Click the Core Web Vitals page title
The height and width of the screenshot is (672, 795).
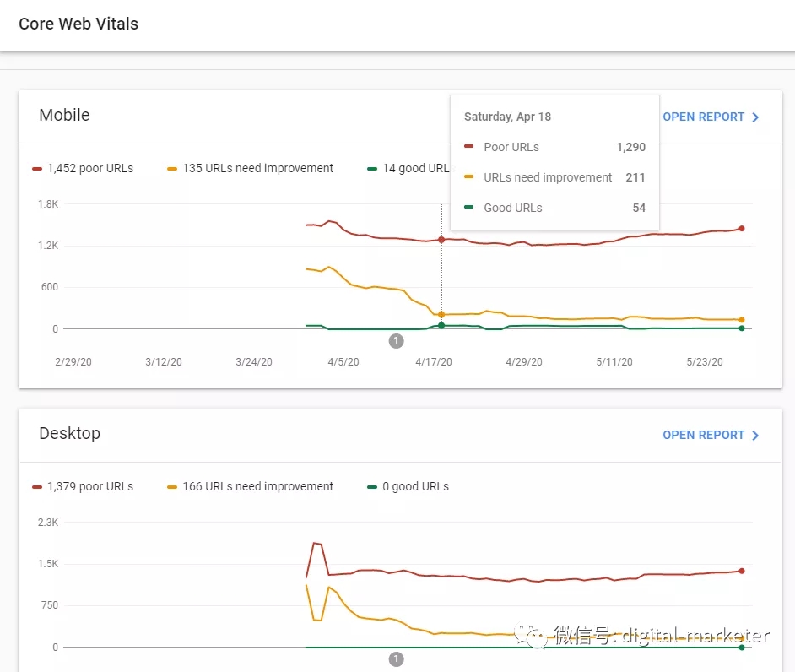tap(78, 24)
